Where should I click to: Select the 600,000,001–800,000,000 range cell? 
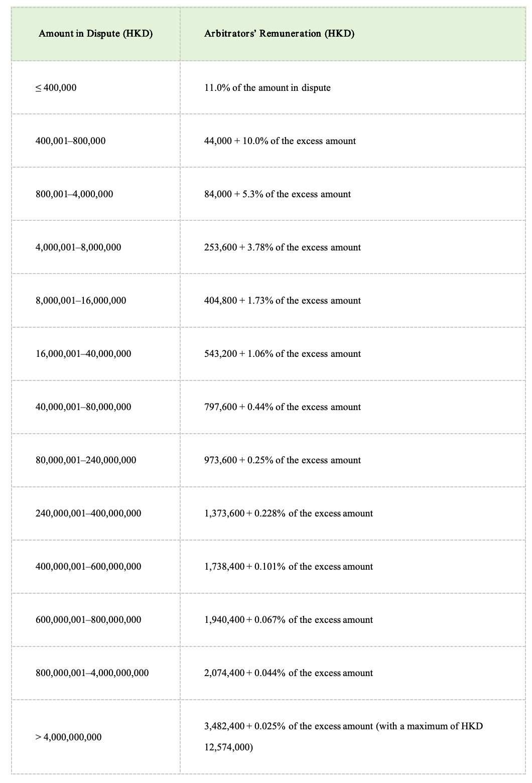pos(88,620)
